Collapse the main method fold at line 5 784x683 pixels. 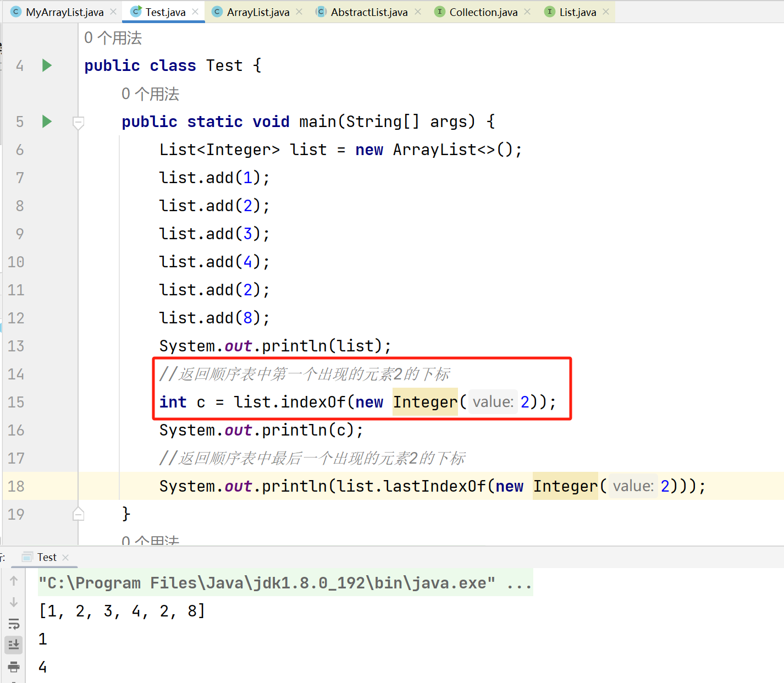point(79,122)
